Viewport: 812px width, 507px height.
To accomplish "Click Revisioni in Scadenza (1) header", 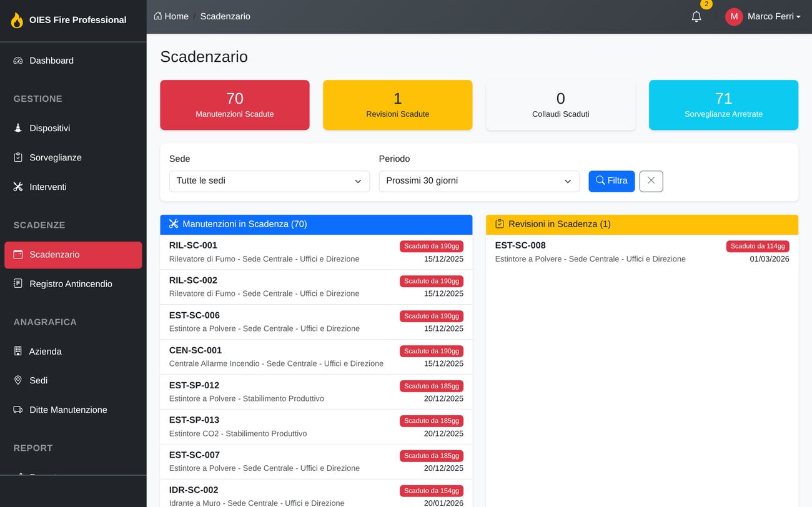I will pyautogui.click(x=642, y=225).
